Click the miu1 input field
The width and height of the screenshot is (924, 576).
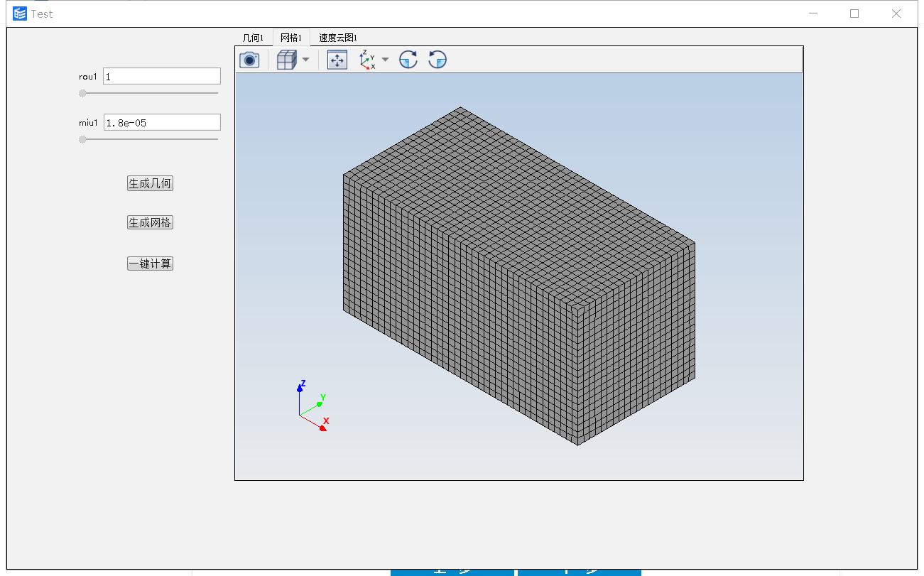[x=162, y=122]
